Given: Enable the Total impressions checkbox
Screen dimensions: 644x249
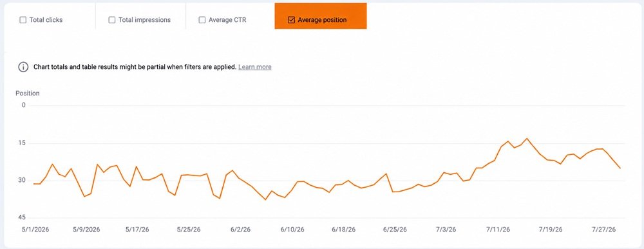Looking at the screenshot, I should click(111, 20).
